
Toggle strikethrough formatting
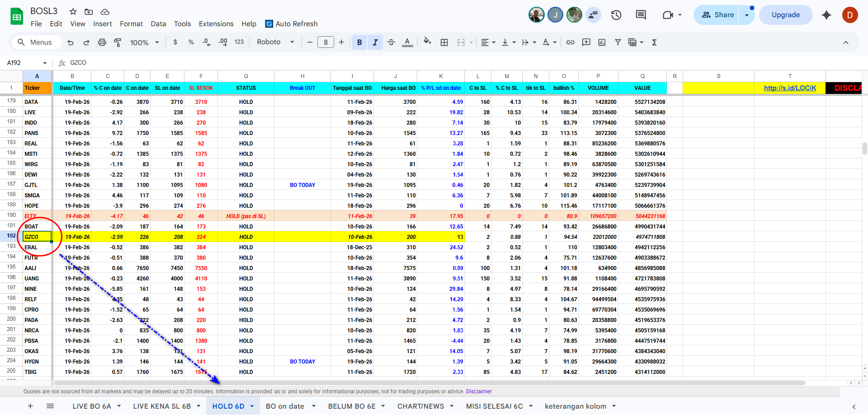click(x=391, y=42)
